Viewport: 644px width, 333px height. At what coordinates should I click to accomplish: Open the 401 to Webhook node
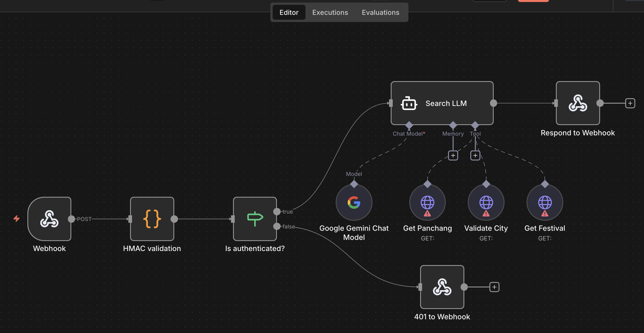tap(442, 287)
